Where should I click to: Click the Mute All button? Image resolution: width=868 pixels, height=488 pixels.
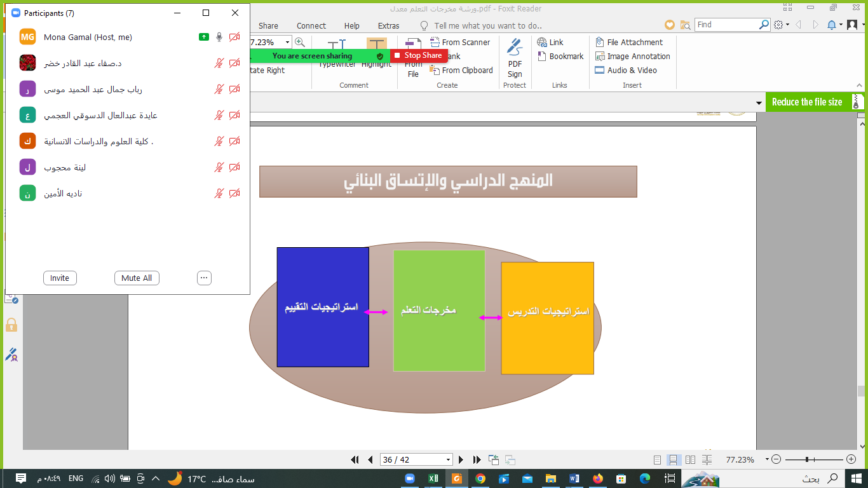click(137, 278)
